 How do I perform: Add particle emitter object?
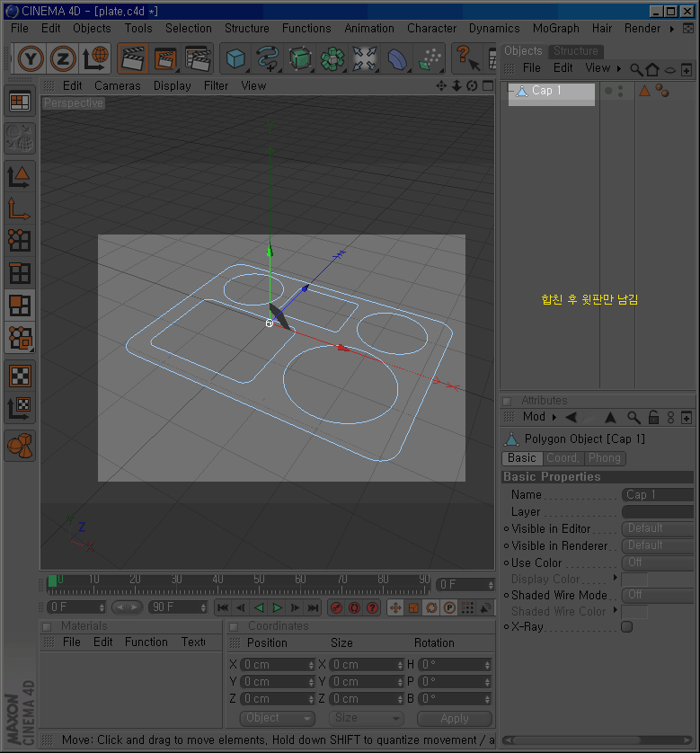430,58
